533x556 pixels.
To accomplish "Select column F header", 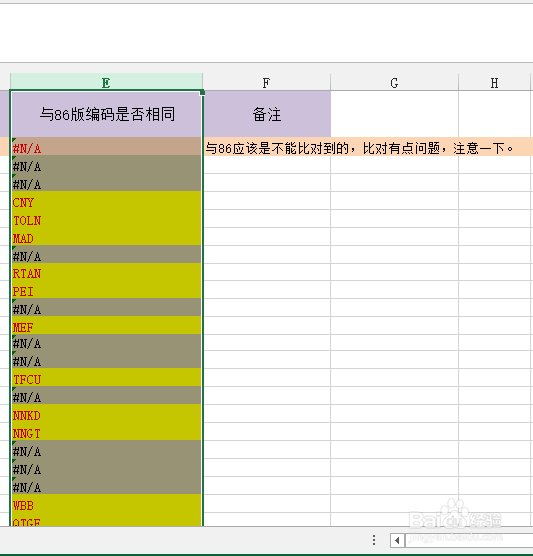I will (x=266, y=82).
